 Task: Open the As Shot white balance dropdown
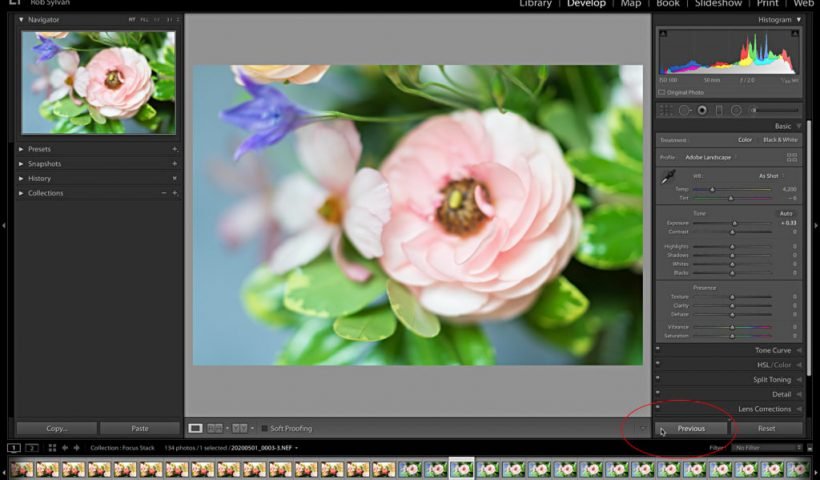[770, 176]
